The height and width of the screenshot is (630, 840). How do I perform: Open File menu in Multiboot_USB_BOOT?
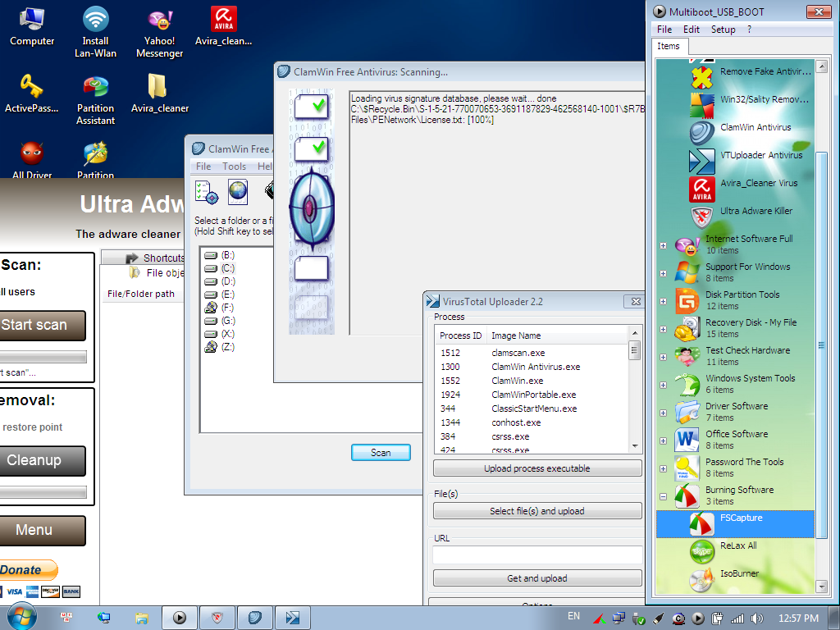664,30
